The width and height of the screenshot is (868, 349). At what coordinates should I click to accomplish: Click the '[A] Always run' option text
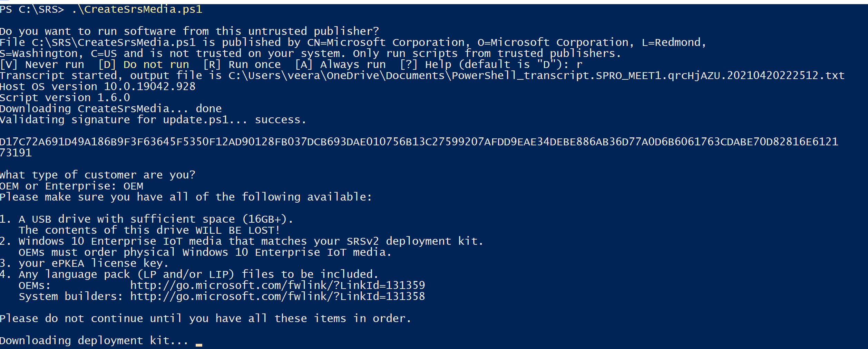pos(340,65)
